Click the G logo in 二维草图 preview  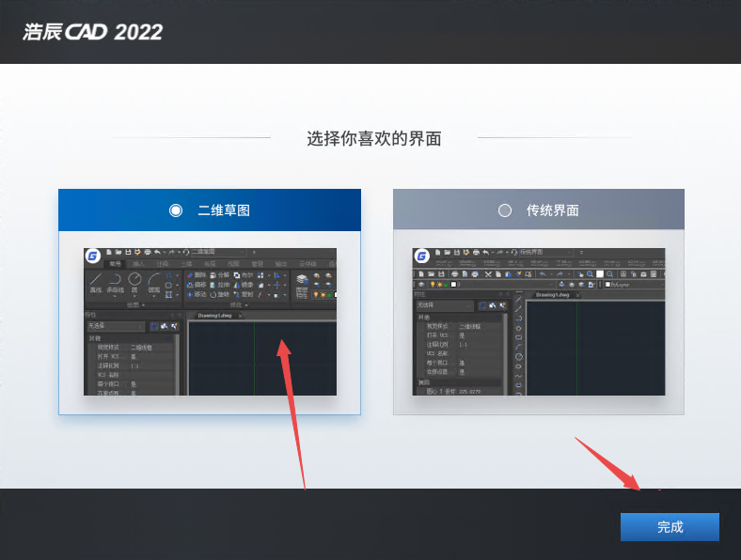(x=93, y=256)
